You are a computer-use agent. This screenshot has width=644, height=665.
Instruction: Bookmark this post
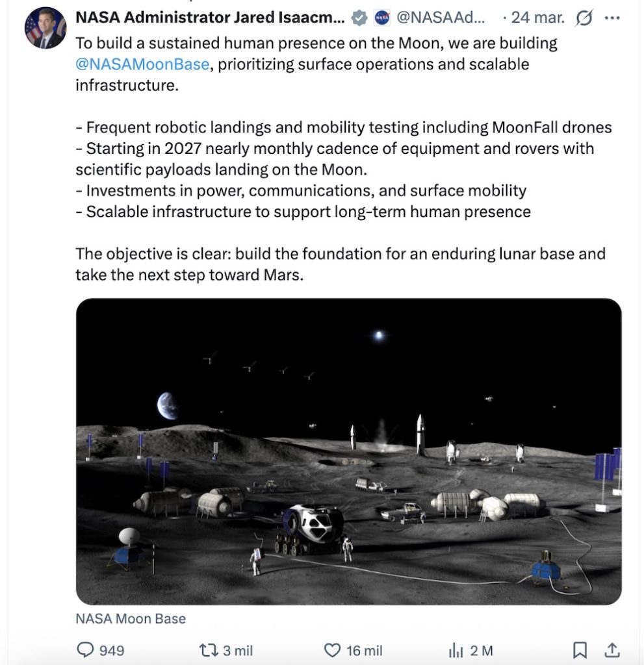coord(580,649)
